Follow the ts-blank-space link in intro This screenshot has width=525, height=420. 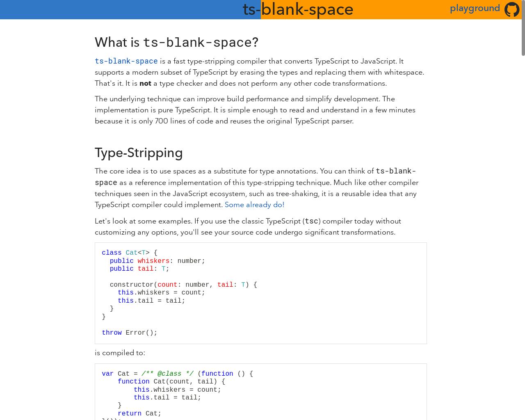coord(126,61)
